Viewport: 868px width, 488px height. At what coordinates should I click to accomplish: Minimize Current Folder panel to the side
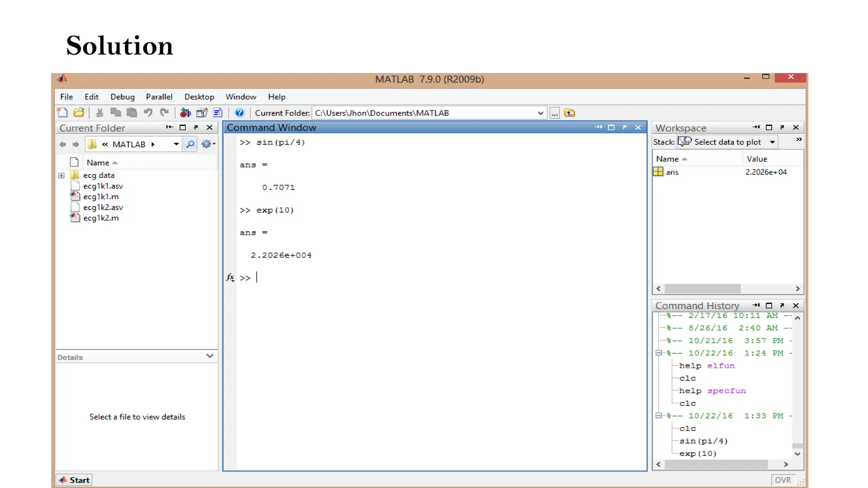(170, 128)
